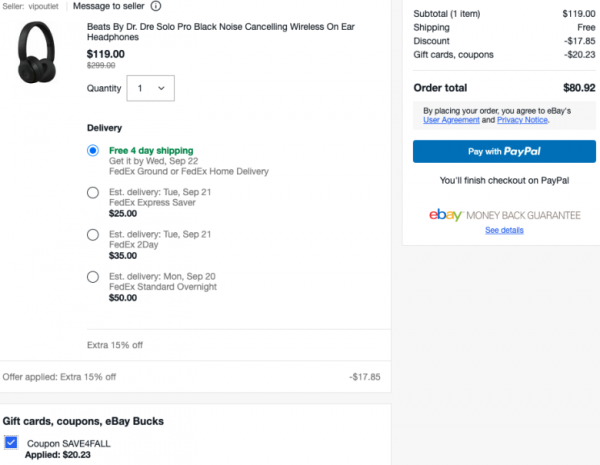Click the chevron arrow in the Quantity selector
This screenshot has height=465, width=600.
click(x=161, y=88)
